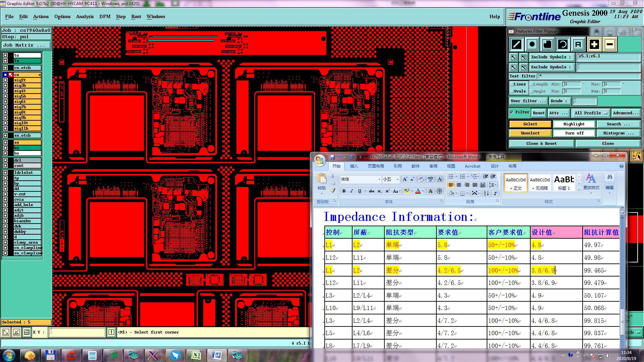Open the Rout menu
Viewport: 644px width, 362px height.
click(x=136, y=16)
